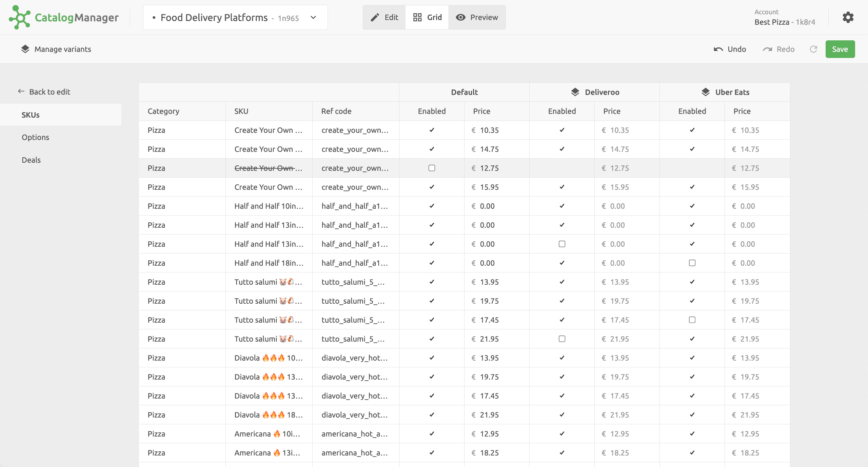Switch to the Edit view tab

[x=384, y=17]
